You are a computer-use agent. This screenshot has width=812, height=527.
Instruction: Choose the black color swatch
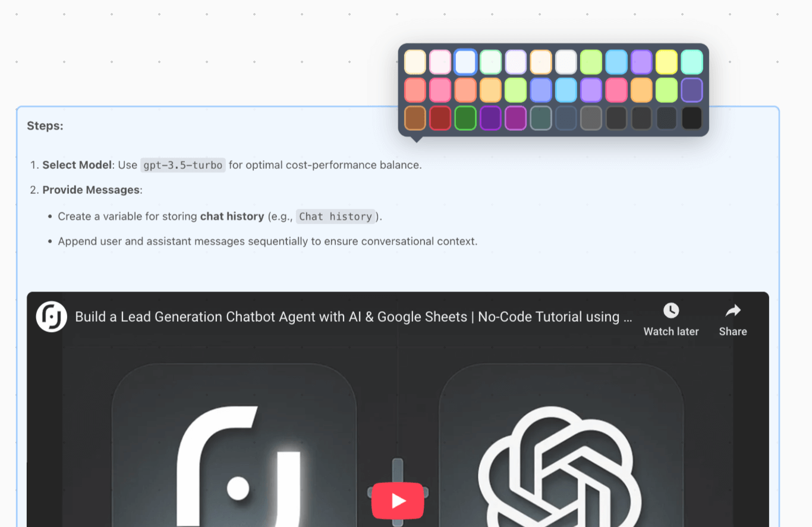(x=692, y=118)
